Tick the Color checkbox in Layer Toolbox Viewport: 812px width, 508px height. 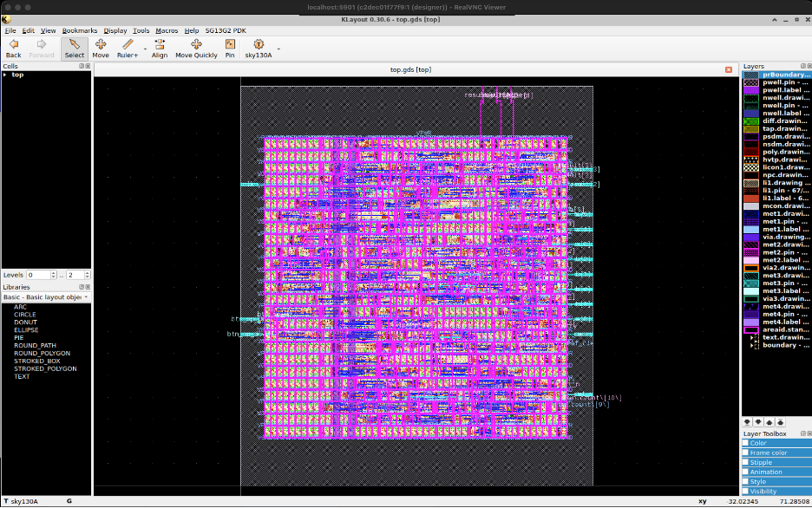[x=745, y=443]
